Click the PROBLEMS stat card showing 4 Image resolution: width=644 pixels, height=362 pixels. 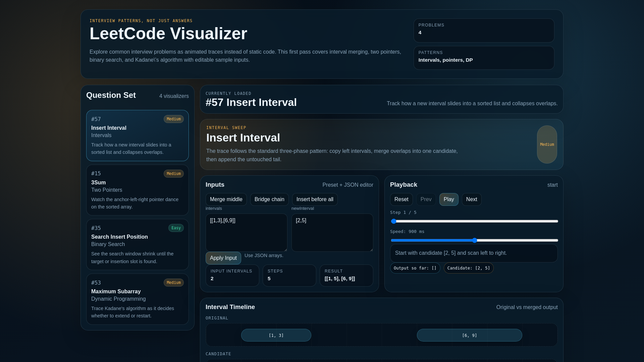[x=484, y=31]
